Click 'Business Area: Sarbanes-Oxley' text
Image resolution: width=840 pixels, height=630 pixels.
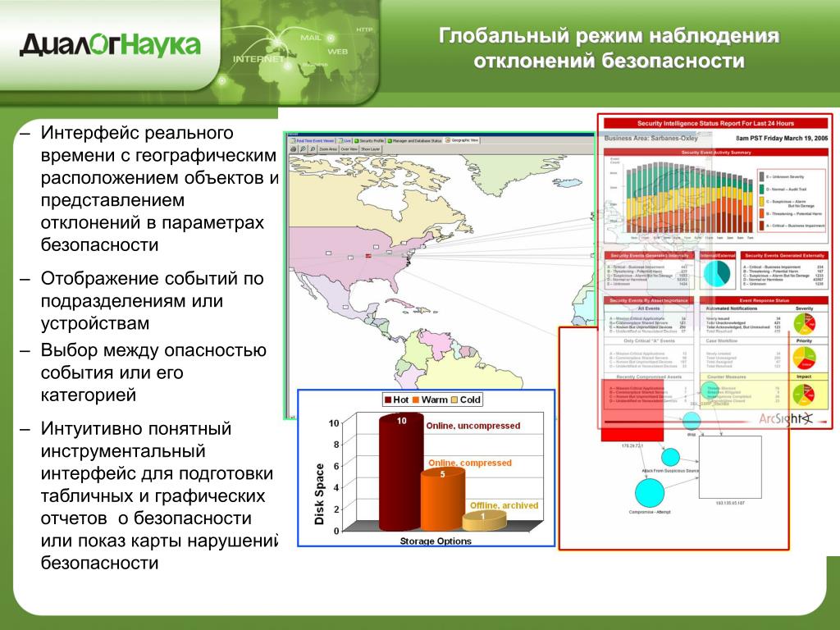651,138
